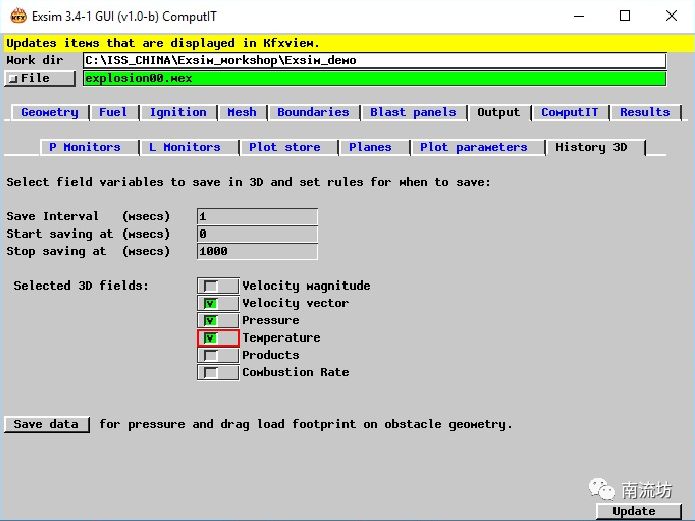Click the Save Interval input field
The image size is (695, 521).
click(x=257, y=216)
